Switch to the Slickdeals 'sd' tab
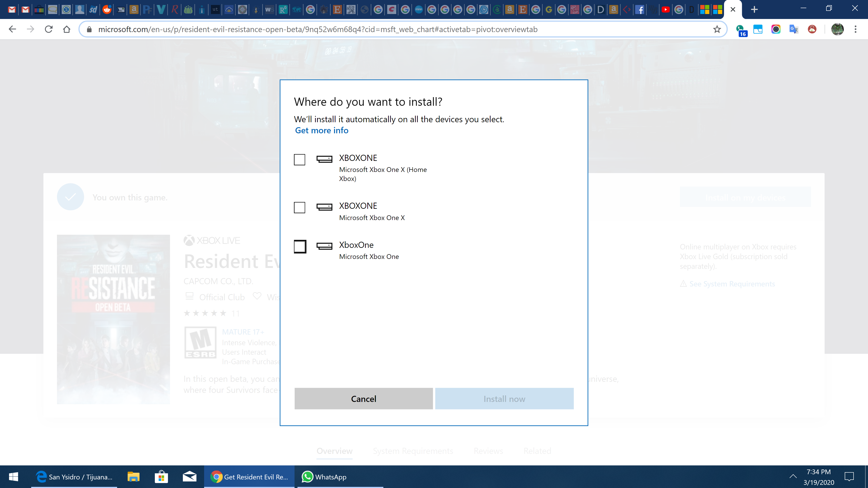 point(93,9)
